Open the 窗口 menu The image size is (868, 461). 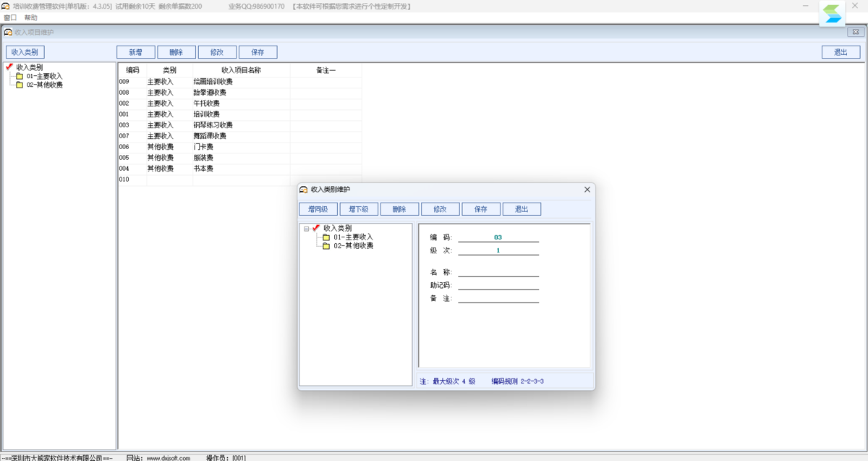click(10, 17)
